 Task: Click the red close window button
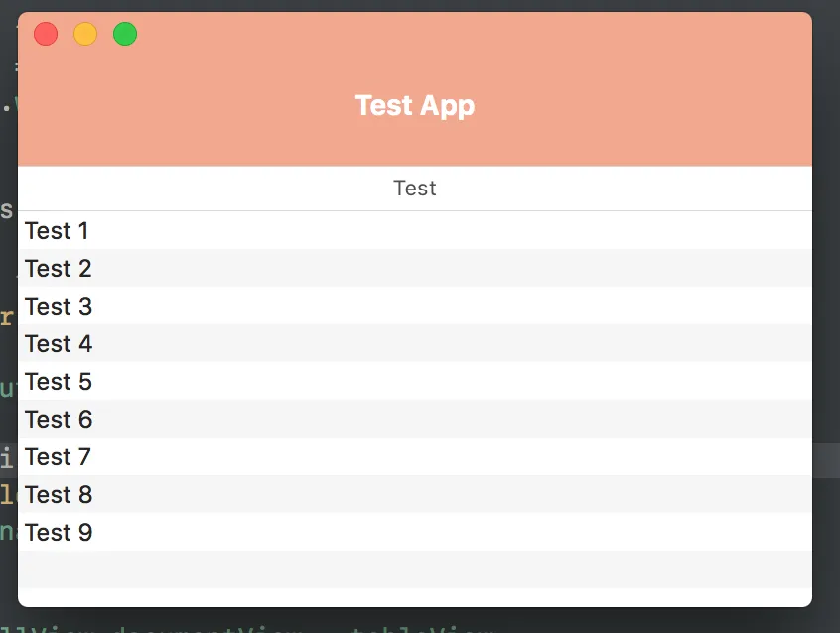tap(46, 35)
